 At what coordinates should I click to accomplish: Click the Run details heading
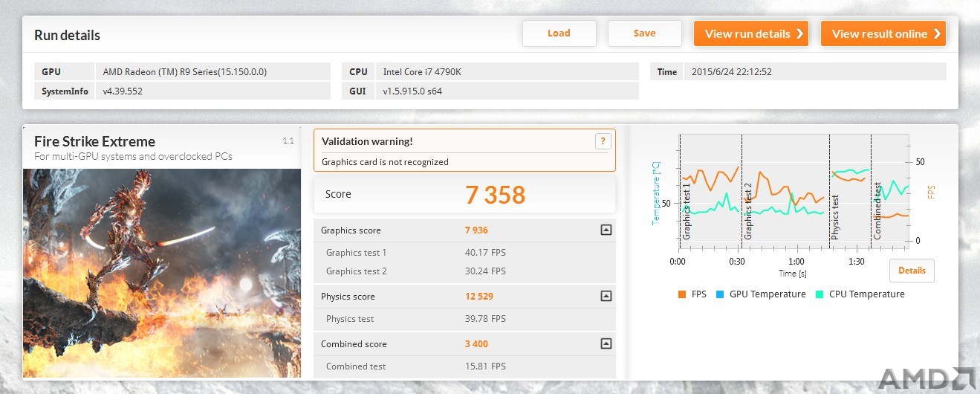point(67,35)
